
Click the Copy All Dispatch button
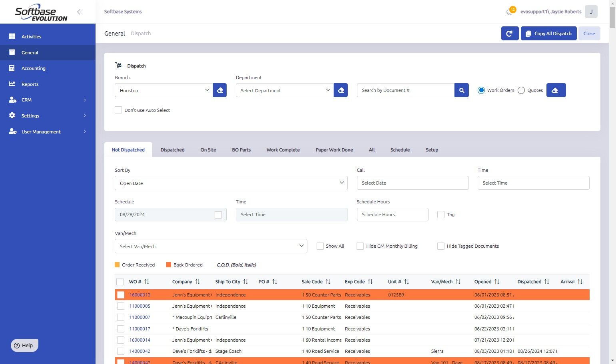tap(548, 34)
